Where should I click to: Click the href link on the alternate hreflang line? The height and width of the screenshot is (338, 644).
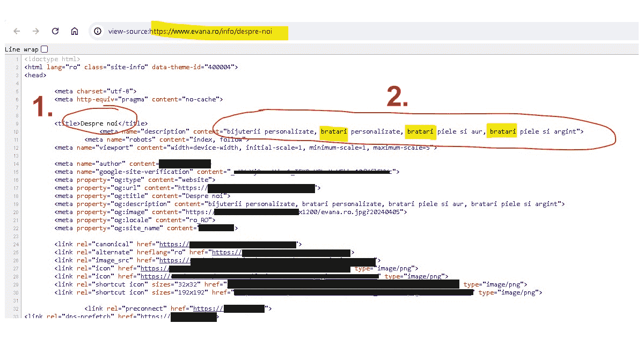pyautogui.click(x=228, y=252)
